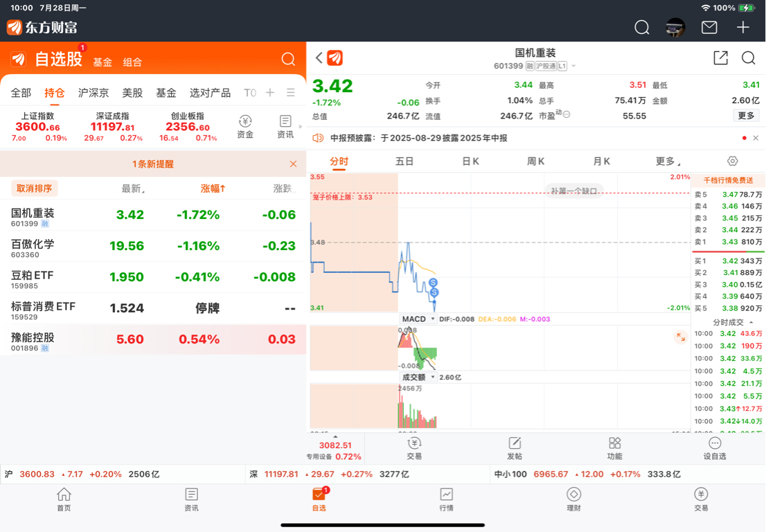The height and width of the screenshot is (532, 766).
Task: Switch to the 选对产品 tab
Action: (210, 93)
